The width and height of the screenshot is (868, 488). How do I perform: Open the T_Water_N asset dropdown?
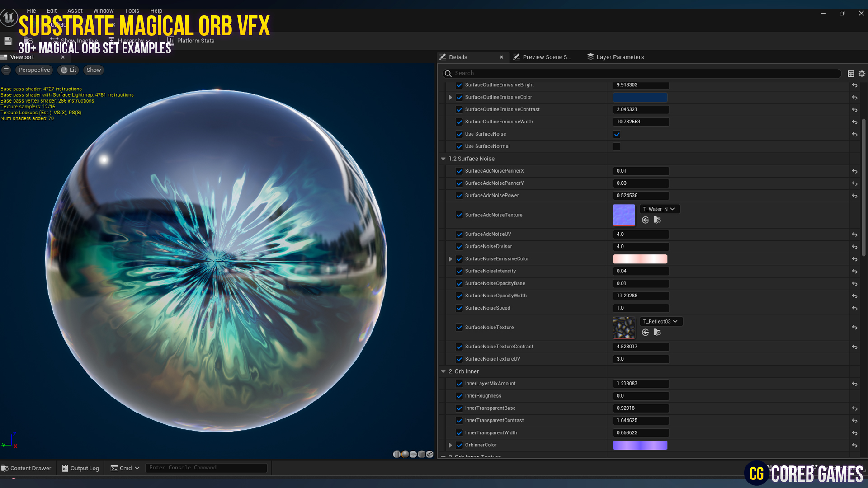click(x=659, y=209)
